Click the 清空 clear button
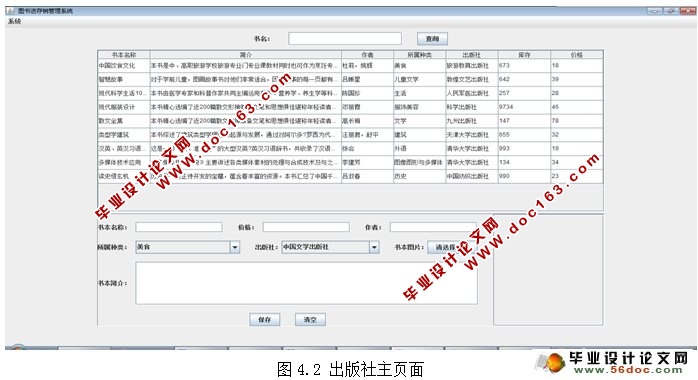 (310, 319)
